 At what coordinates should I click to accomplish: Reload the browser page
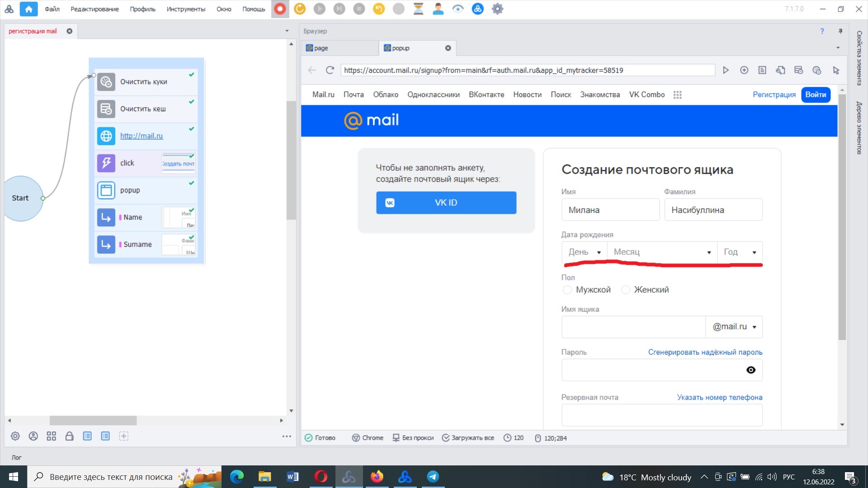coord(330,70)
